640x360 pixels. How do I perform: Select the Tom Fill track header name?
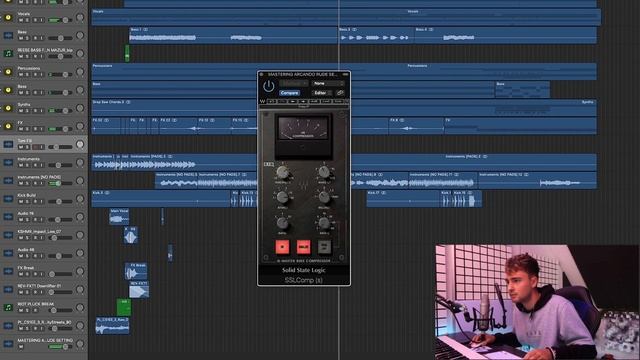pyautogui.click(x=24, y=141)
